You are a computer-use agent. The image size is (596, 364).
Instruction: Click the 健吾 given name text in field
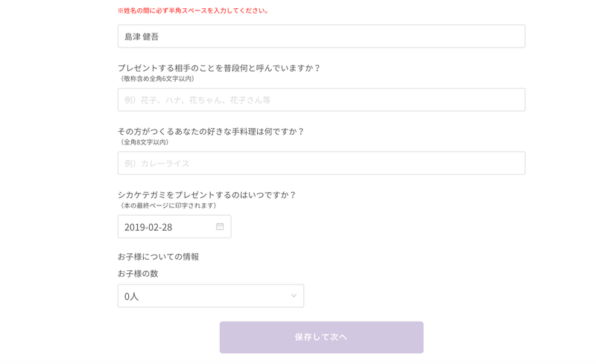[x=150, y=36]
